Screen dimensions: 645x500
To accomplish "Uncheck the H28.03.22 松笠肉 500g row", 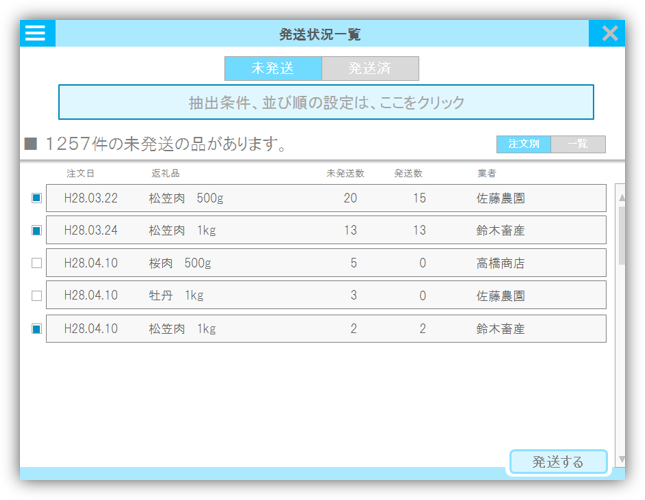I will tap(37, 198).
